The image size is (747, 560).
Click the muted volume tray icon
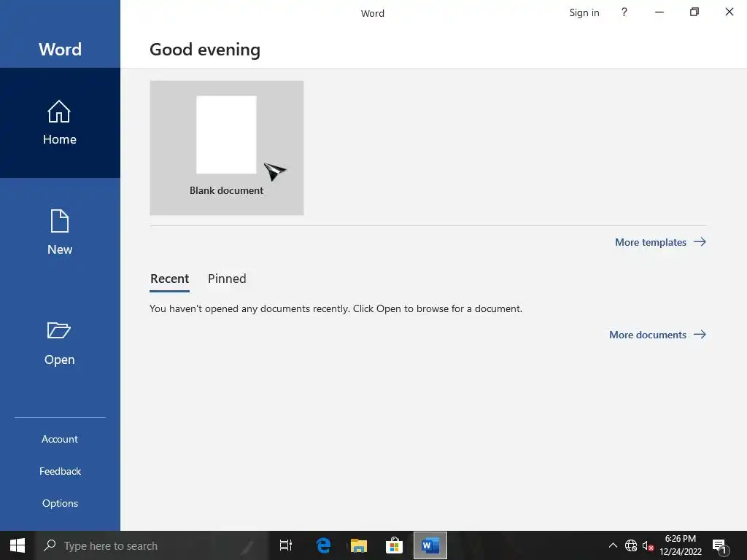tap(648, 545)
